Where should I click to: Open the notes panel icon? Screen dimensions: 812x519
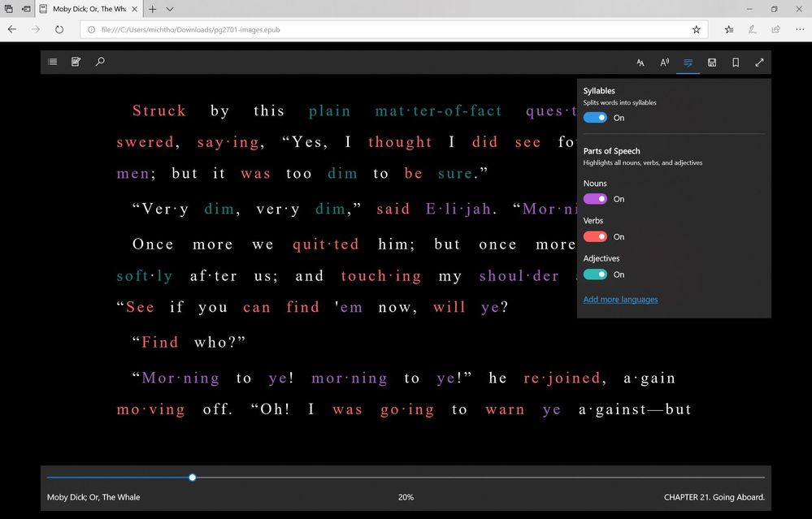point(76,62)
